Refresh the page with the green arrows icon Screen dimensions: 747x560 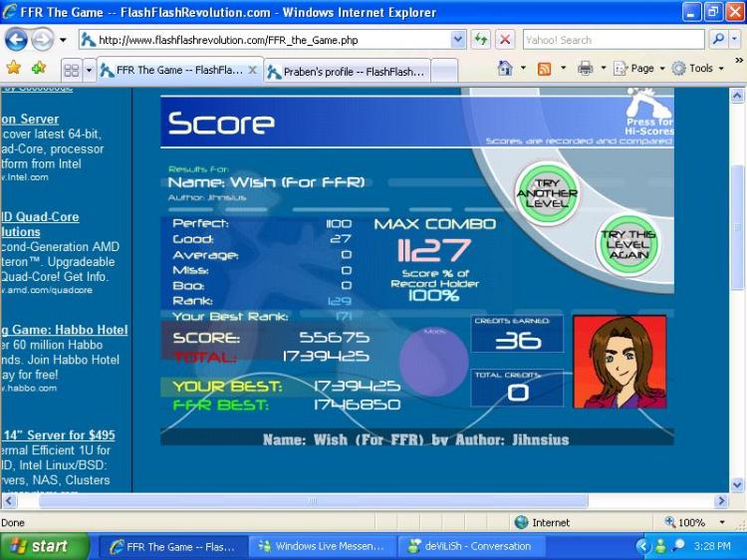tap(481, 40)
